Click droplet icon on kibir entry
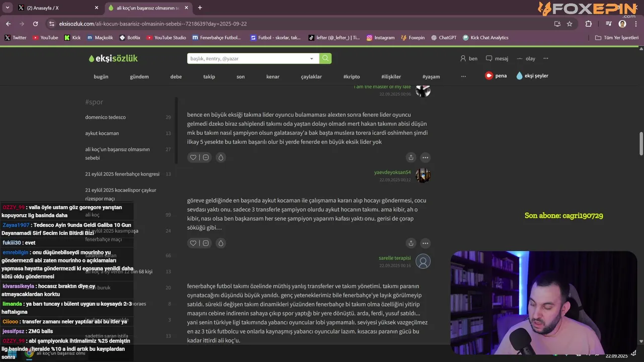644x362 pixels. [x=220, y=243]
